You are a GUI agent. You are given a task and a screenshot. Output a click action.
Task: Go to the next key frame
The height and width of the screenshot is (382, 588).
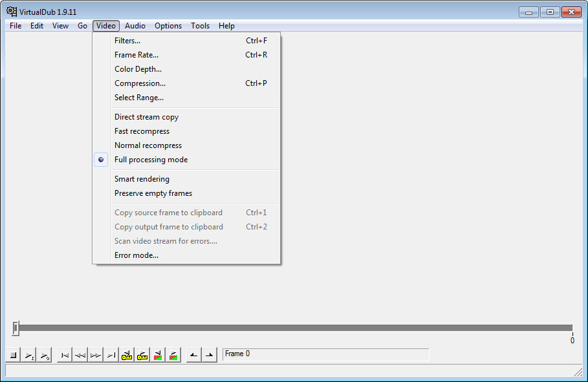tap(142, 355)
